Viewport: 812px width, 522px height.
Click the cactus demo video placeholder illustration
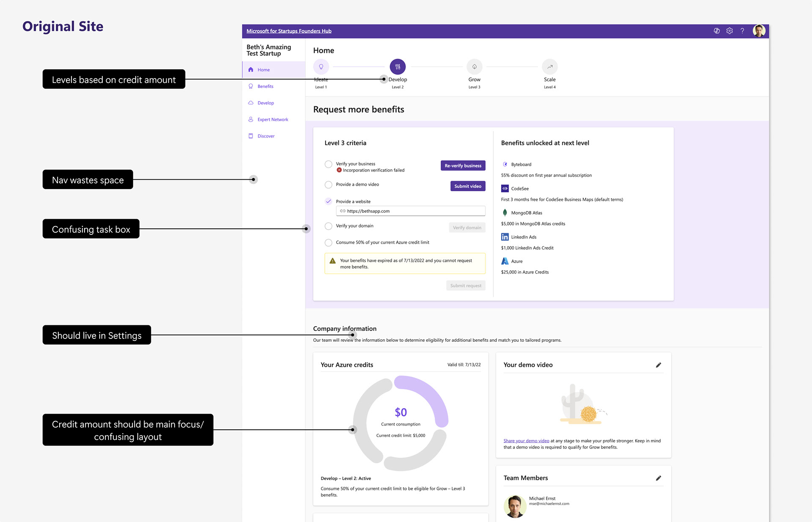(x=584, y=405)
